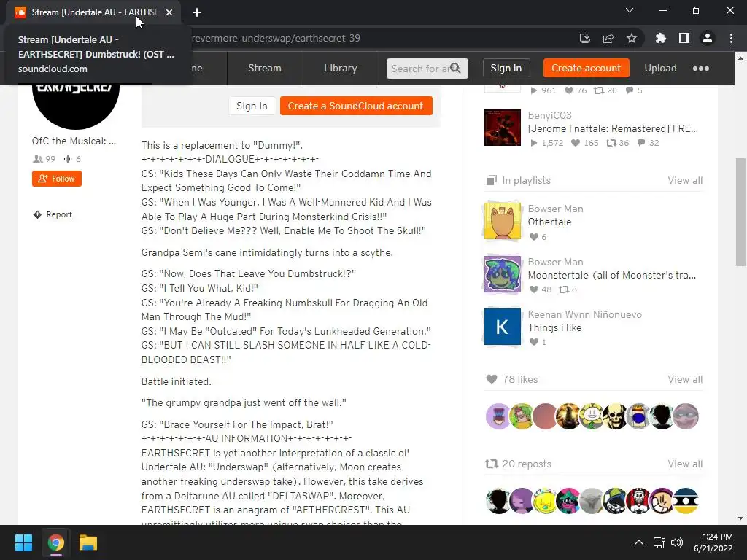Open the SoundCloud more options ellipsis menu
Screen dimensions: 747x560
700,69
